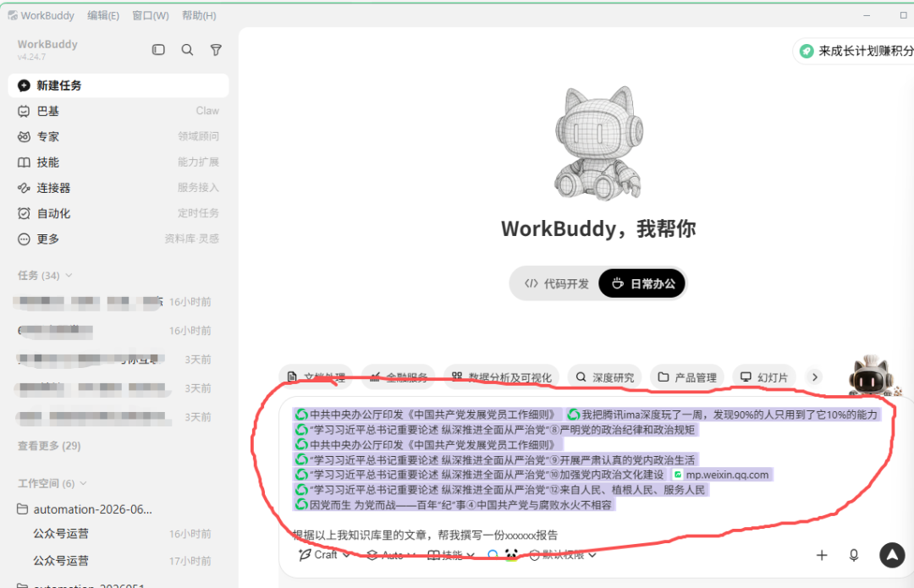Click the 因党而生 为党而战 article tag
This screenshot has width=914, height=588.
(454, 505)
